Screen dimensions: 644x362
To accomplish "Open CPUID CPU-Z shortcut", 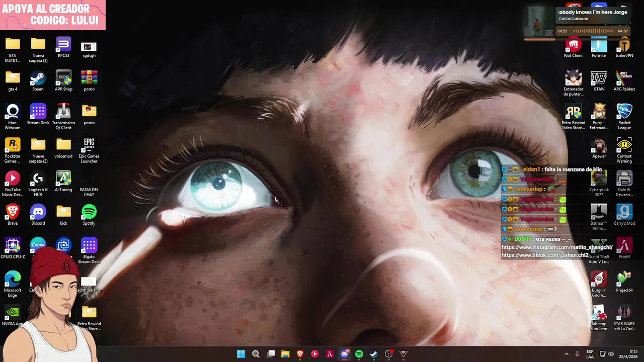I will pos(13,249).
